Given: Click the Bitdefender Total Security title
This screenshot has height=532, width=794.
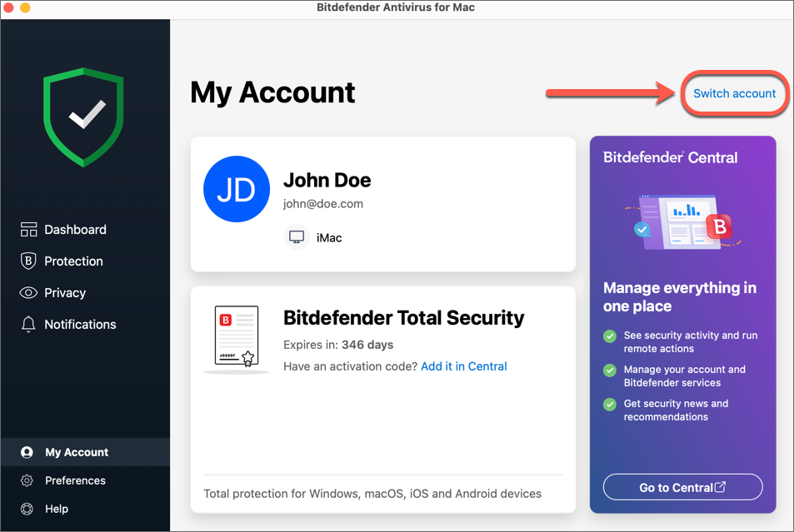Looking at the screenshot, I should [x=403, y=318].
